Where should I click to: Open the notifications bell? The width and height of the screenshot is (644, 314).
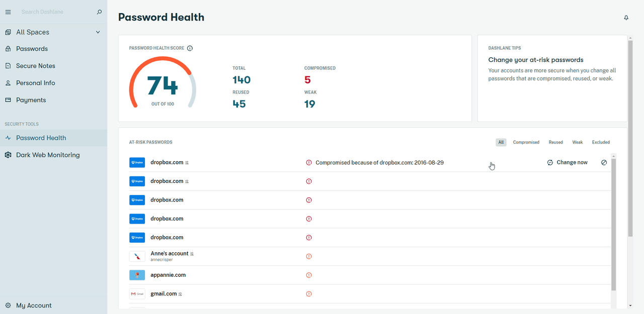(x=626, y=18)
